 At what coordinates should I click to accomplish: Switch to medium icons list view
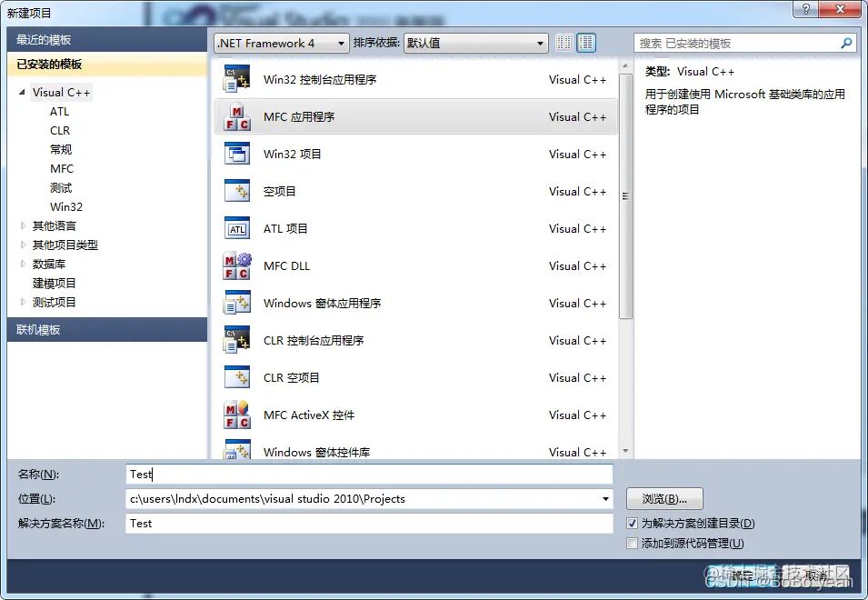pos(585,43)
